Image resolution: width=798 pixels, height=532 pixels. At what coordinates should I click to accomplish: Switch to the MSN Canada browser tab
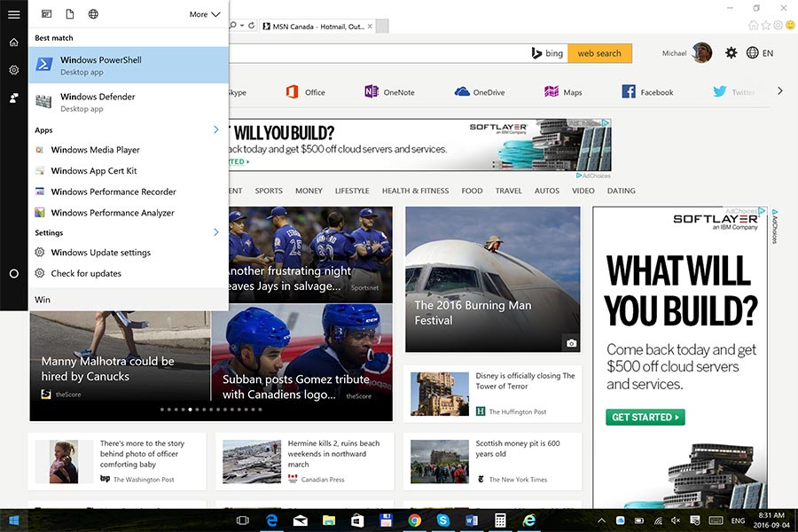[317, 27]
